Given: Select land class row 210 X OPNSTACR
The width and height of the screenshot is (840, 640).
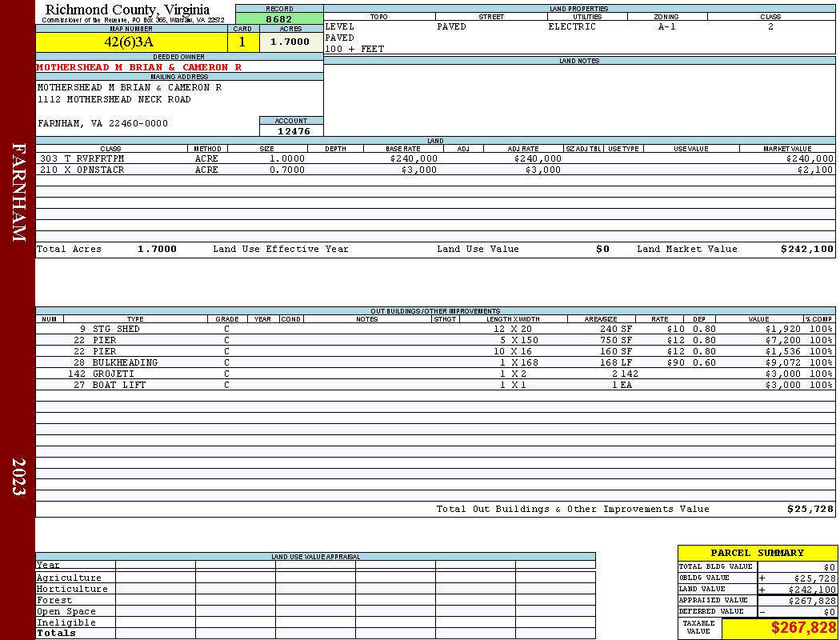Looking at the screenshot, I should pyautogui.click(x=435, y=170).
